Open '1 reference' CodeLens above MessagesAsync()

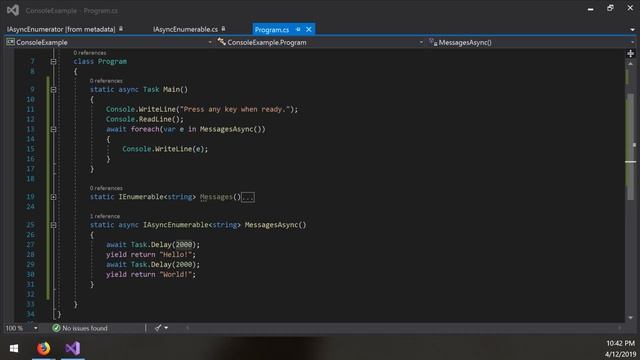point(104,216)
